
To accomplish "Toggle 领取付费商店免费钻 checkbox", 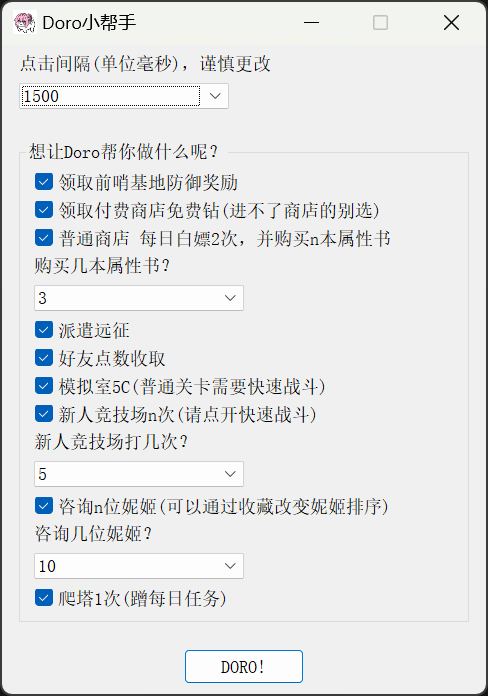I will pyautogui.click(x=44, y=210).
